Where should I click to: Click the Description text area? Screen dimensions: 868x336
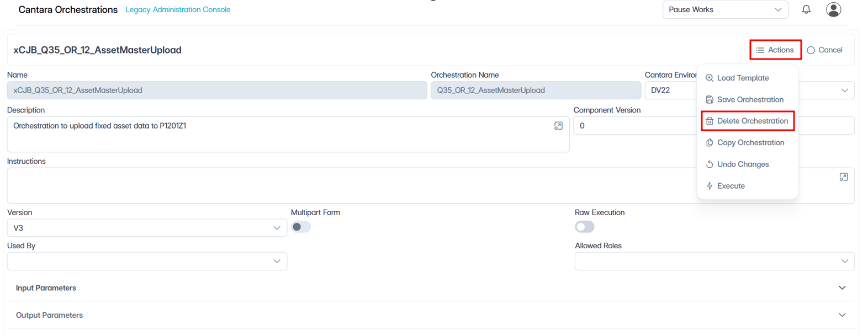[288, 134]
